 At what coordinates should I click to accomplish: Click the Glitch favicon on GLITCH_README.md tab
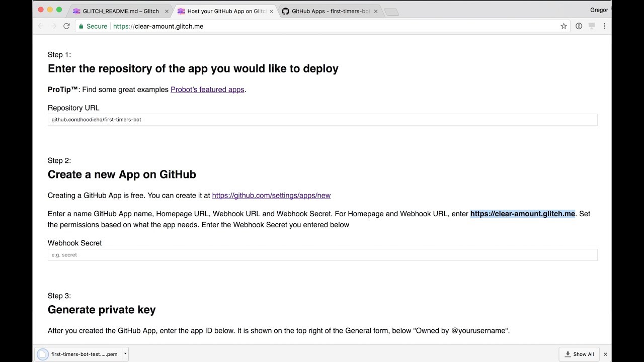[76, 11]
